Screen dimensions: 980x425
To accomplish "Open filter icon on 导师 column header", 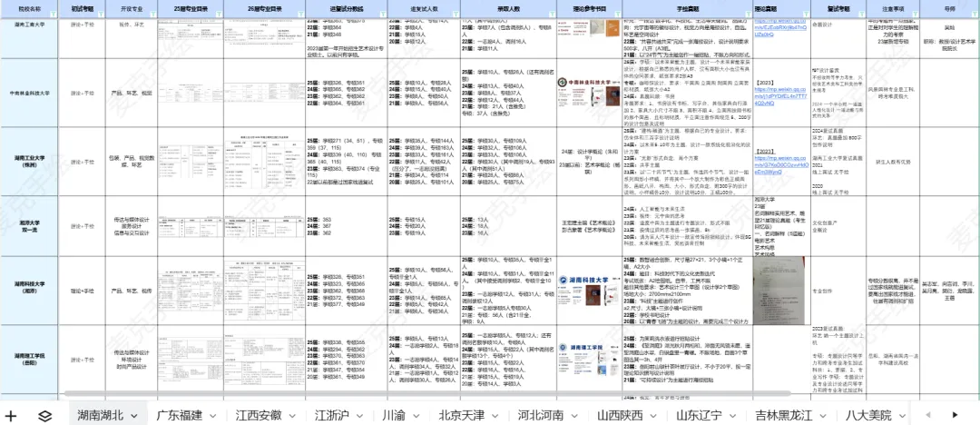I will pyautogui.click(x=974, y=13).
